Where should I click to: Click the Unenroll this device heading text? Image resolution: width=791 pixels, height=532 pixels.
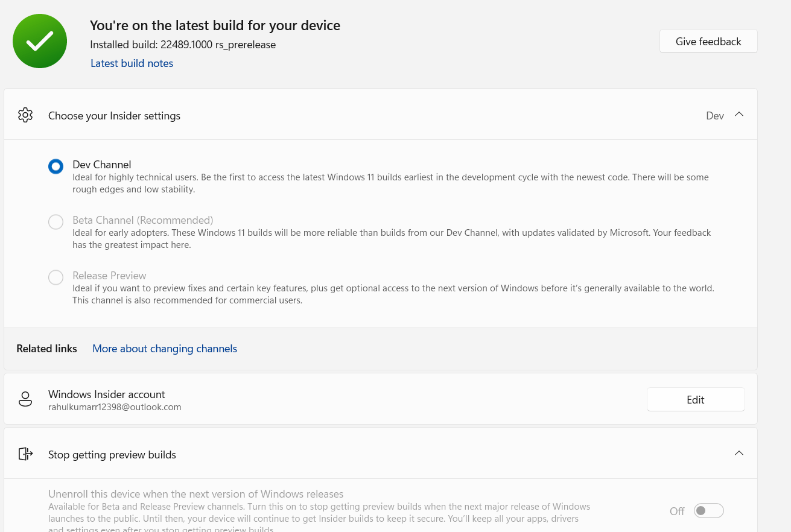click(x=196, y=494)
